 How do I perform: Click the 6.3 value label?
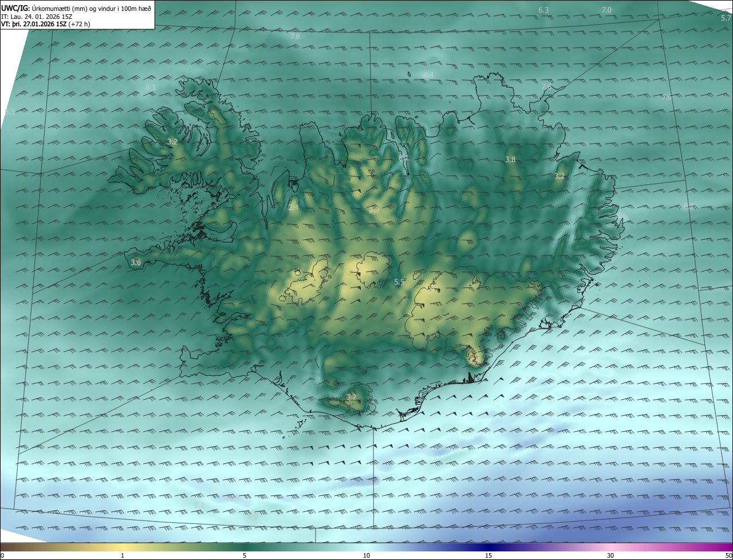tap(543, 10)
